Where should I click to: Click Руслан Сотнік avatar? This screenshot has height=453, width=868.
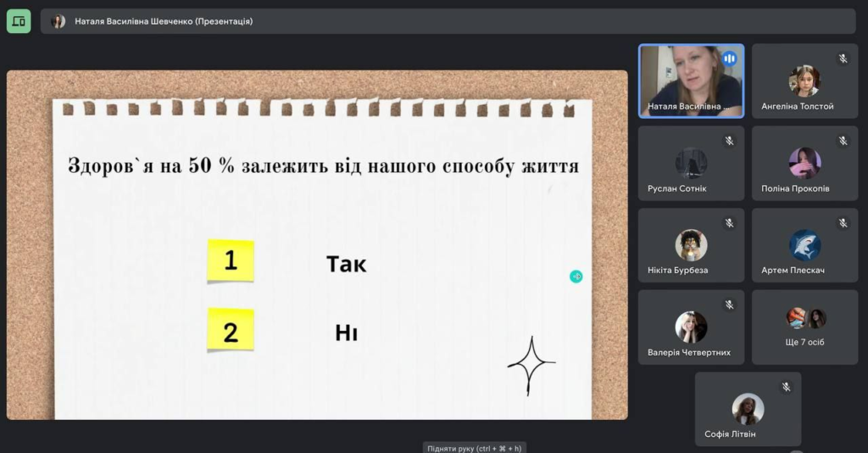pyautogui.click(x=692, y=163)
